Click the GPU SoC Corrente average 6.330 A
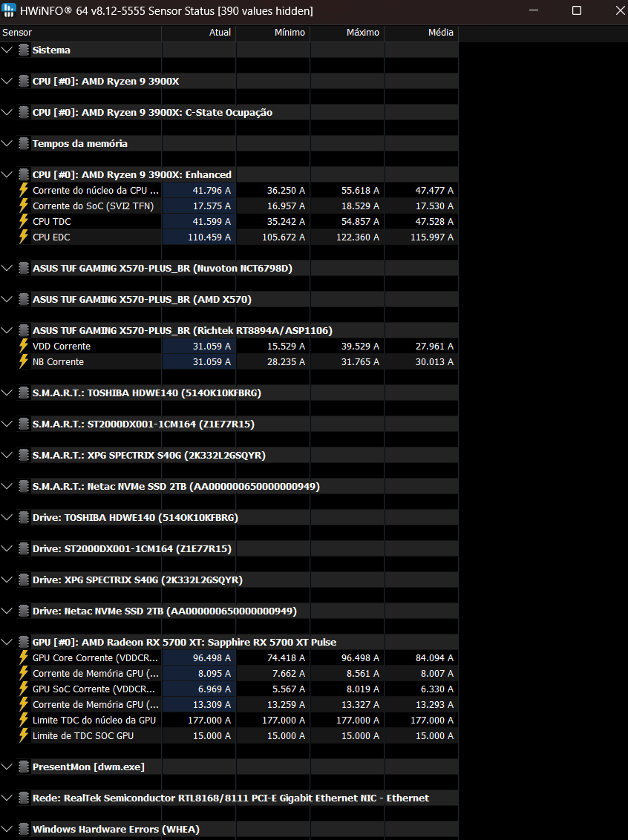 click(x=436, y=689)
